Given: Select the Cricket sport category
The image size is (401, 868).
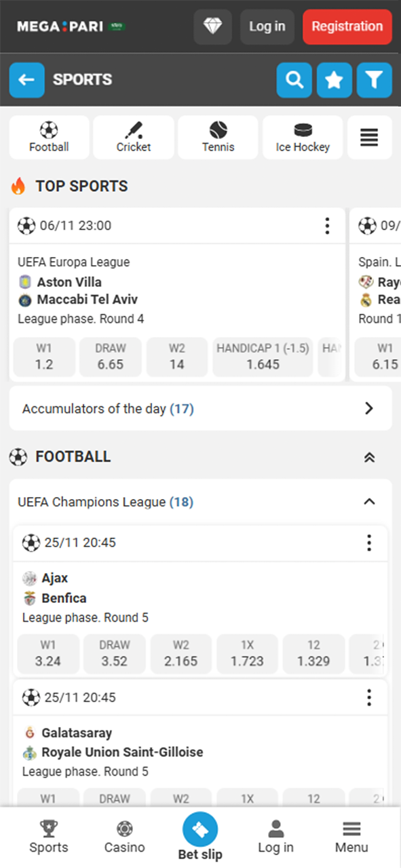Looking at the screenshot, I should (133, 137).
